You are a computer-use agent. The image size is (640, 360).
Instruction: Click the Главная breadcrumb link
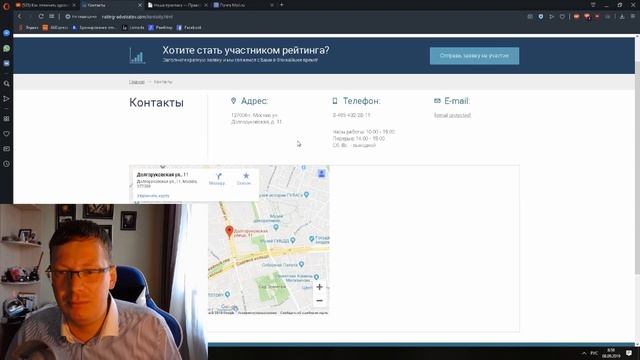[137, 82]
